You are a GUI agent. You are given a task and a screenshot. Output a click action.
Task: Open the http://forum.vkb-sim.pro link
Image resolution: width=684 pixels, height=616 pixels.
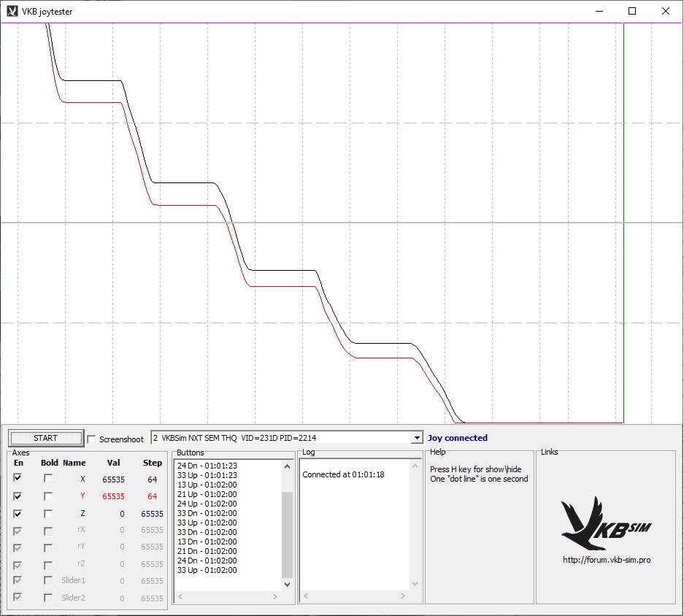tap(607, 560)
